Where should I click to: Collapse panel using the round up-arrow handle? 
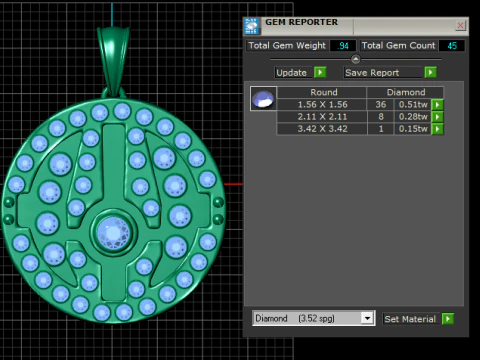[356, 59]
